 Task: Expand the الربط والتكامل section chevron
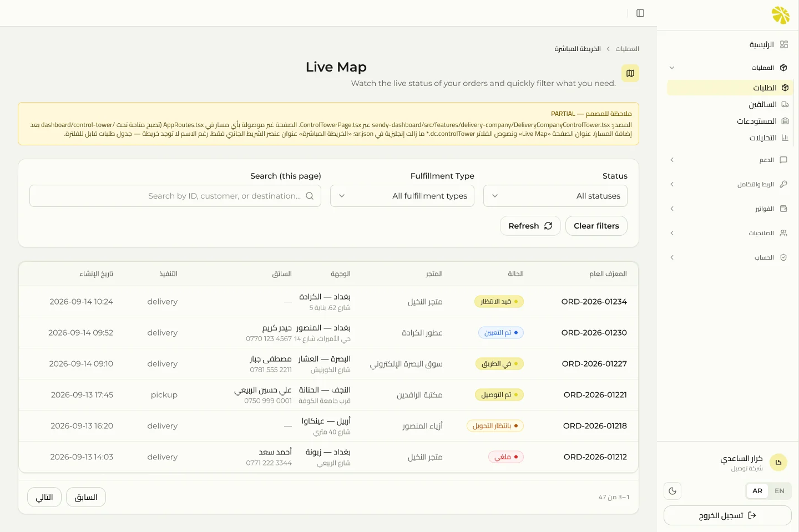pos(672,184)
